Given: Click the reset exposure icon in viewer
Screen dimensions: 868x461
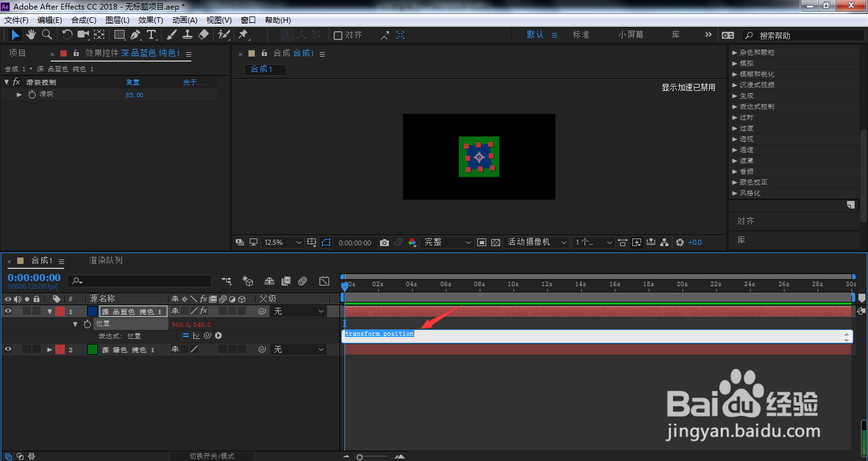Looking at the screenshot, I should point(680,242).
